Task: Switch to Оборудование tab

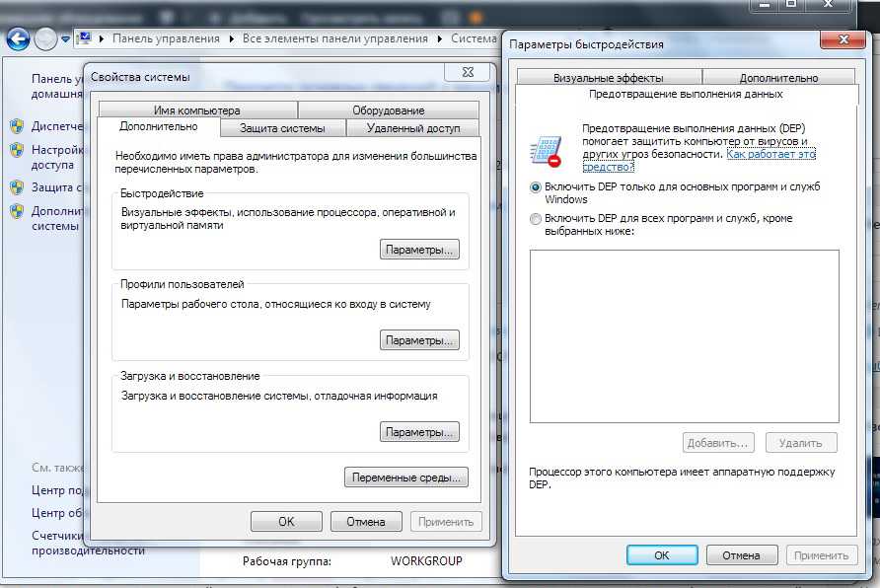Action: click(x=389, y=110)
